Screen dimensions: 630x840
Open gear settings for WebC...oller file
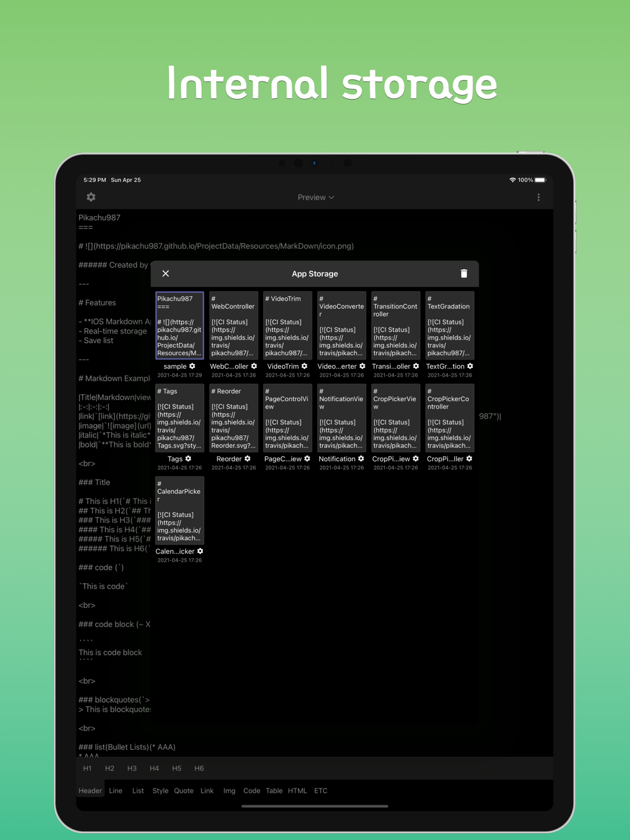[254, 366]
